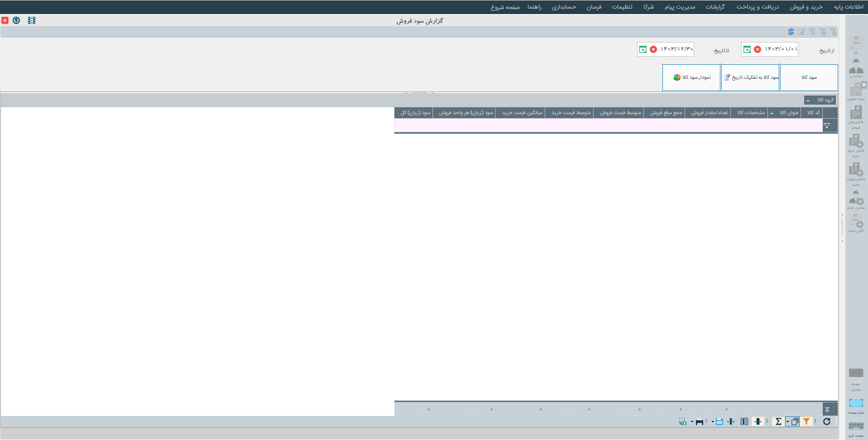The image size is (868, 440).
Task: Click the add filter funnel-plus icon
Action: (833, 32)
